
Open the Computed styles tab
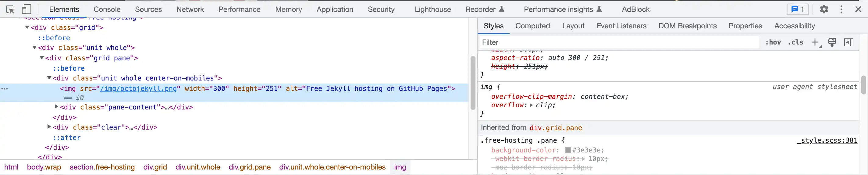click(532, 26)
